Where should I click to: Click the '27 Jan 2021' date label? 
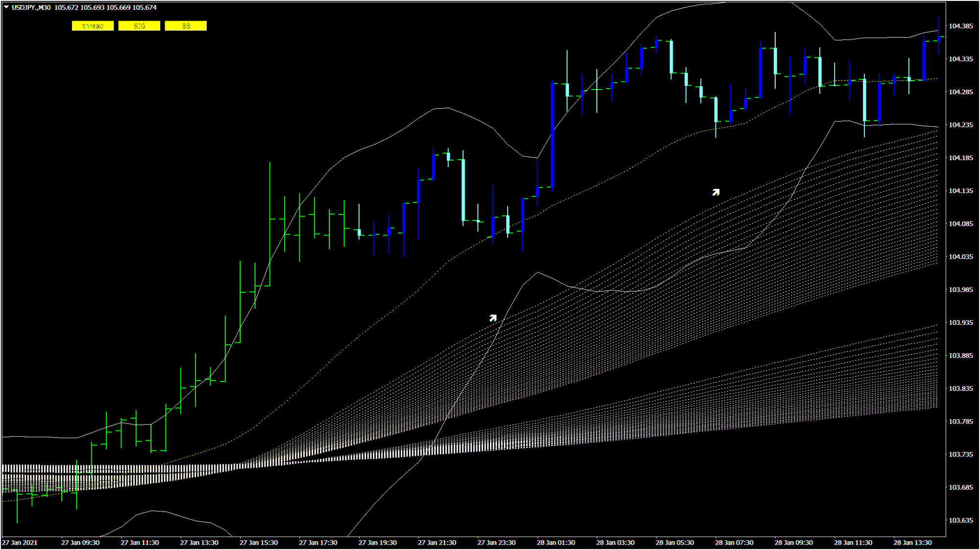coord(20,543)
